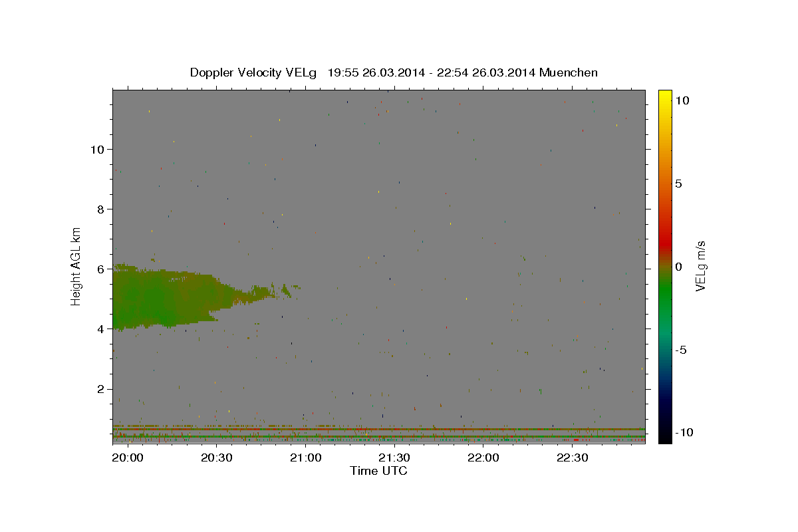This screenshot has width=798, height=532.
Task: Click the height tick label 4
Action: 102,329
